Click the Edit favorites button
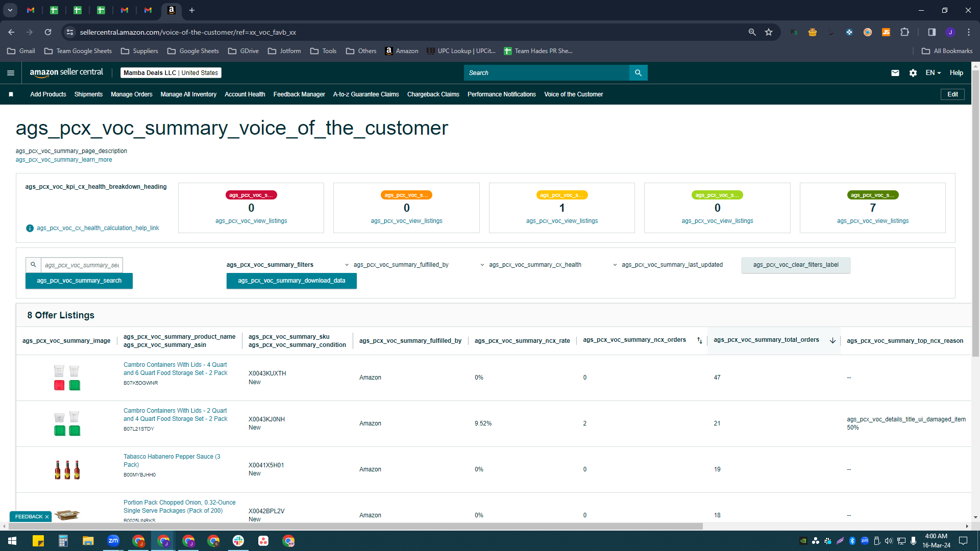This screenshot has width=980, height=551. point(952,94)
